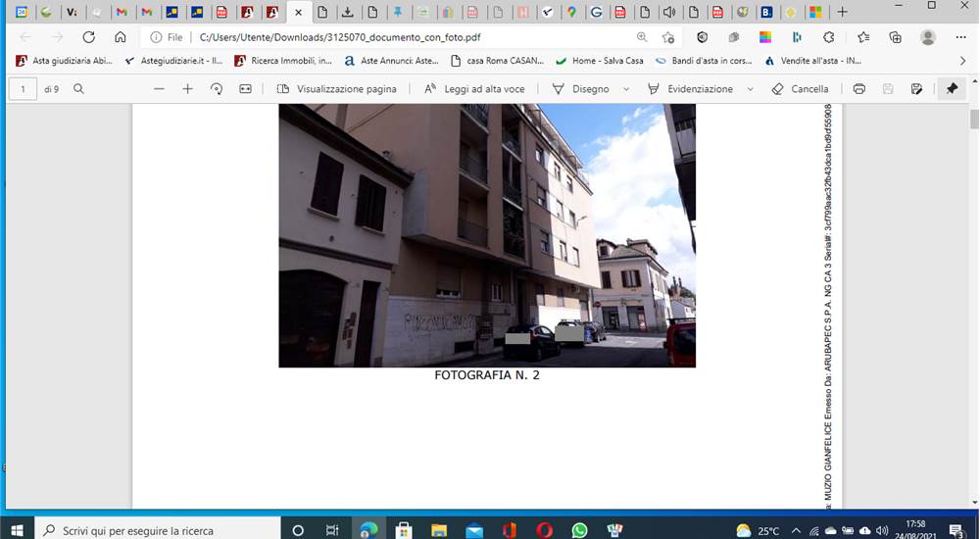Open PDF search magnifier icon

click(x=78, y=89)
